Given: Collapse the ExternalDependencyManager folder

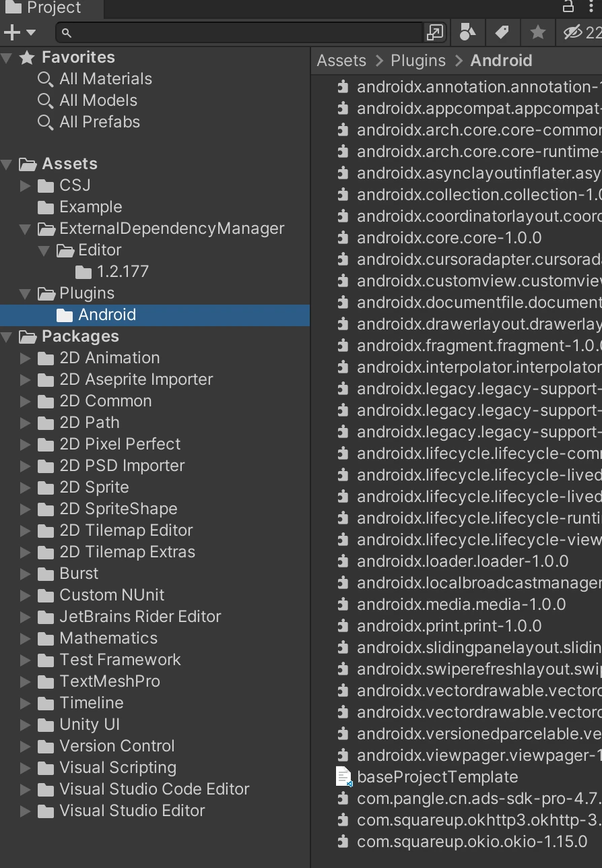Looking at the screenshot, I should (x=26, y=228).
